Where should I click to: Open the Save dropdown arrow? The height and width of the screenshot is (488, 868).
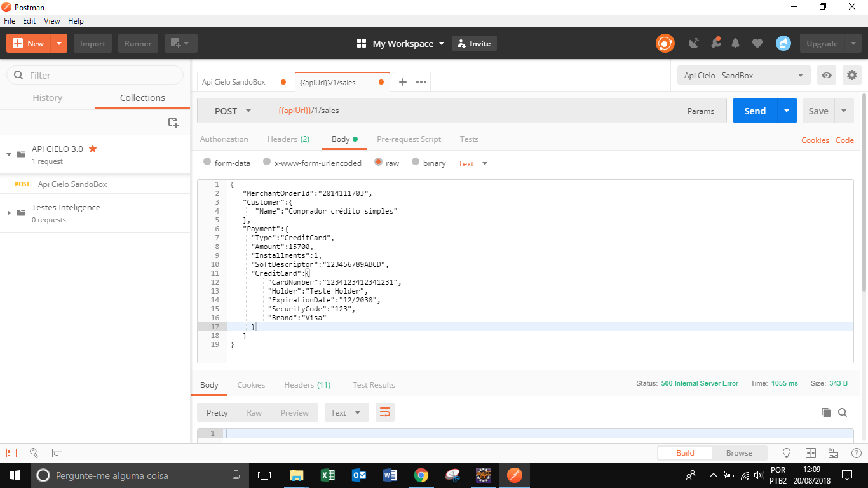point(844,111)
